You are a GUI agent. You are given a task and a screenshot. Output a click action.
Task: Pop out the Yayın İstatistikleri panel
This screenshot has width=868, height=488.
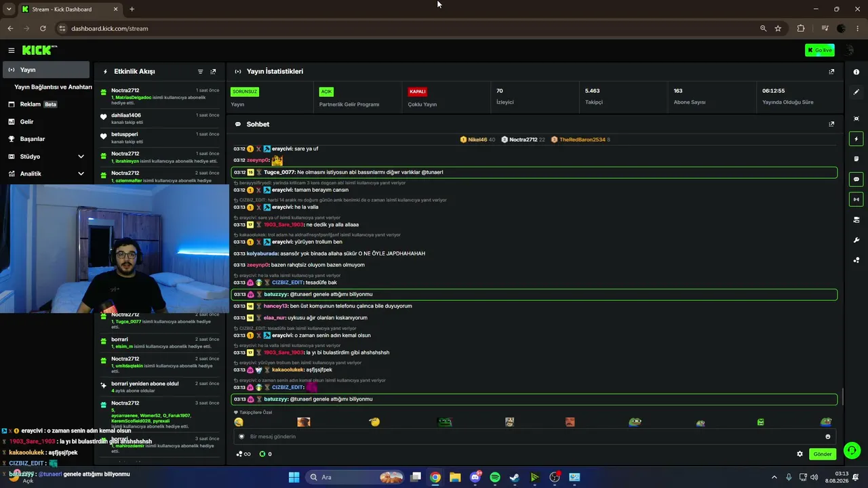pos(831,71)
